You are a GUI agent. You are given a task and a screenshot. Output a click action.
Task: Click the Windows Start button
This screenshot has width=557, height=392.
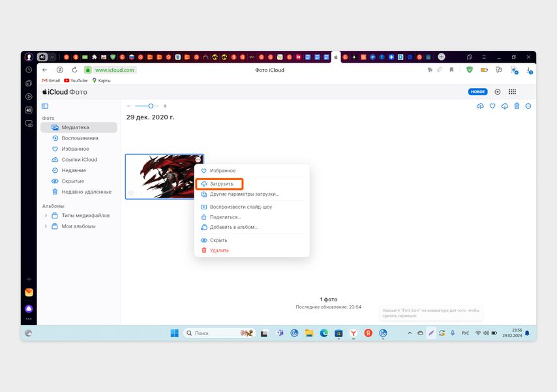coord(174,333)
